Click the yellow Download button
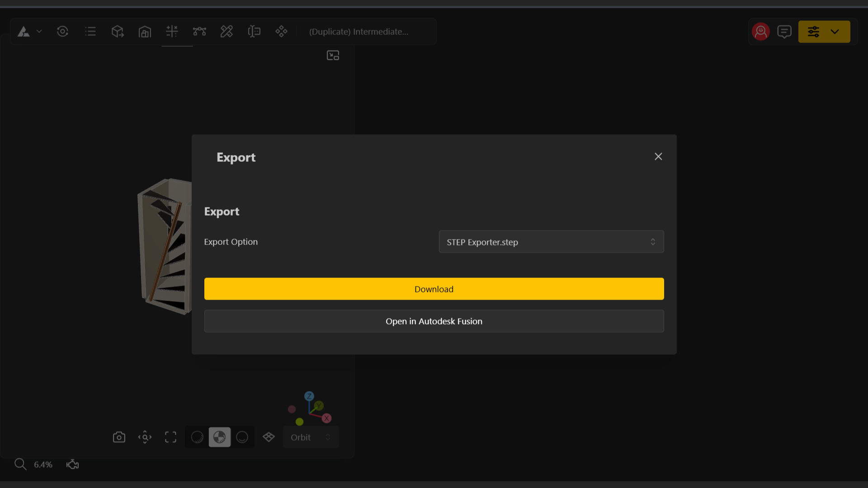This screenshot has width=868, height=488. point(434,289)
